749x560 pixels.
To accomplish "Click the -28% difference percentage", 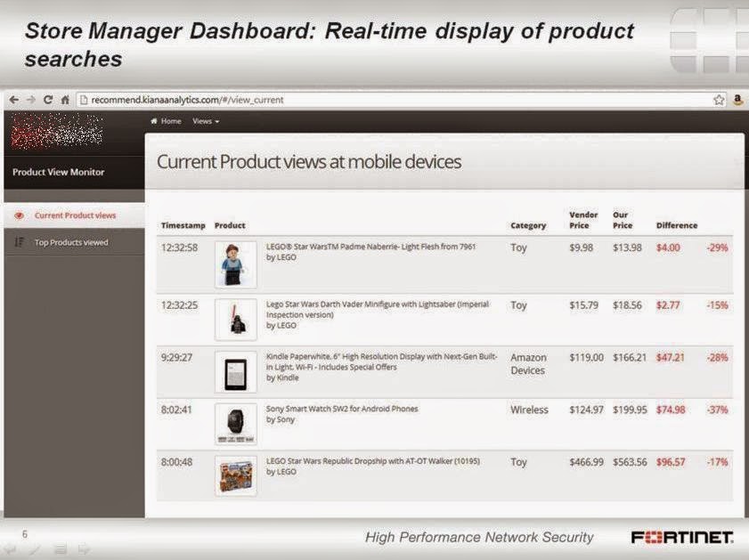I will click(x=718, y=358).
